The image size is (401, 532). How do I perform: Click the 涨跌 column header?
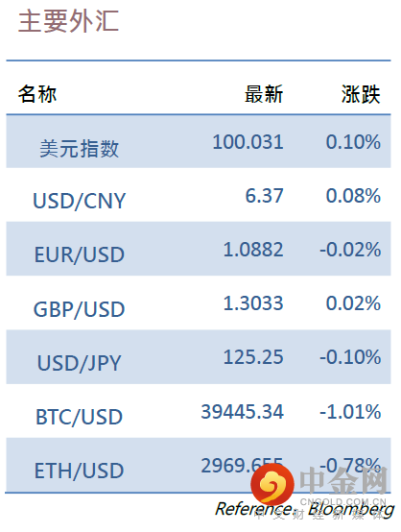click(361, 94)
